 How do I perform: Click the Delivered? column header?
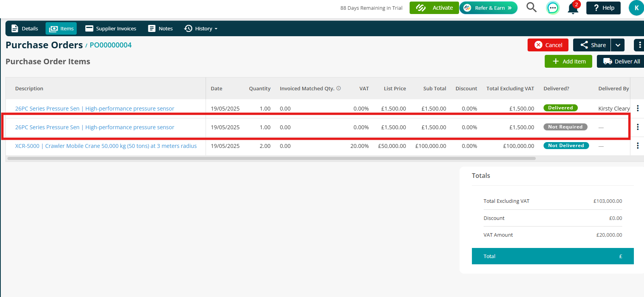(556, 88)
